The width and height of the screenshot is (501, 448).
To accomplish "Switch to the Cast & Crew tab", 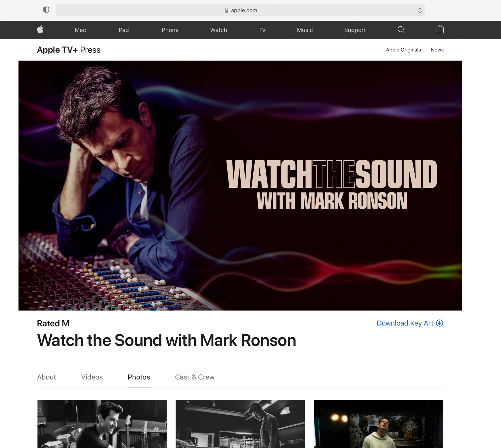I will [195, 377].
